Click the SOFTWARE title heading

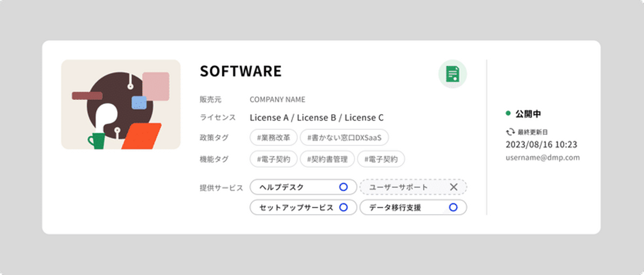241,72
